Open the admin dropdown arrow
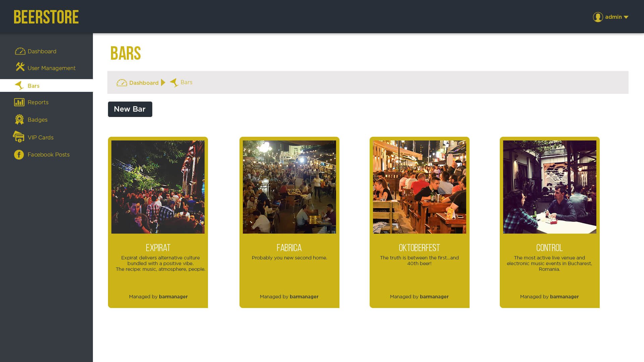Screen dimensions: 644x362 click(626, 17)
